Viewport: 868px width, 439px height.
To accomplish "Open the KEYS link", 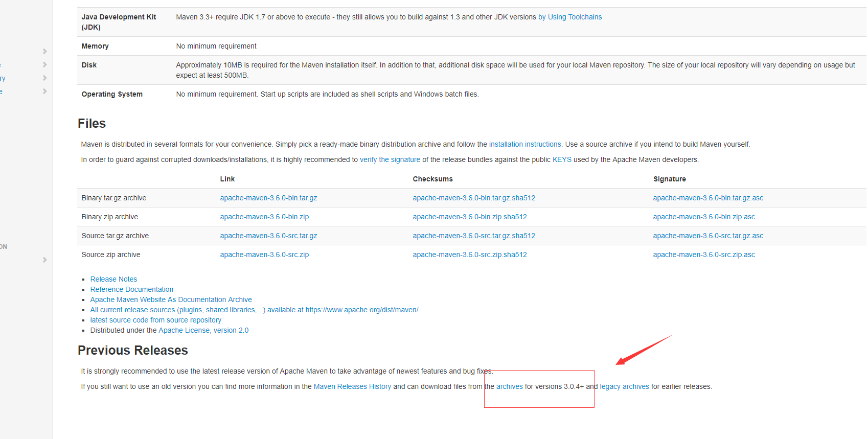I will click(x=562, y=159).
